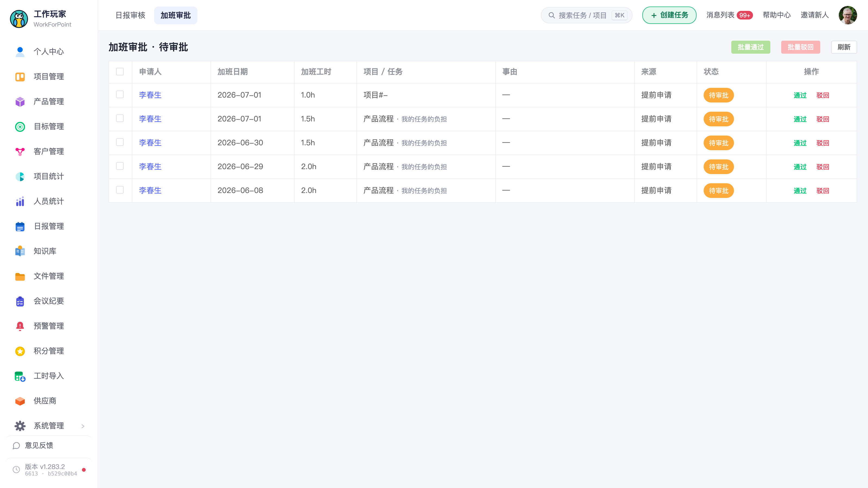This screenshot has width=868, height=488.
Task: Open 个人中心 from the sidebar icon
Action: 20,52
